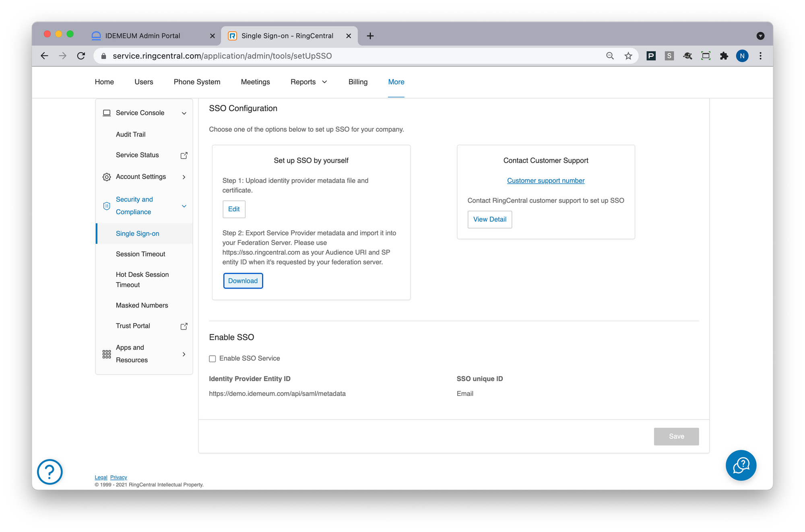Screen dimensions: 805x532
Task: Download the Service Provider metadata
Action: pos(243,281)
